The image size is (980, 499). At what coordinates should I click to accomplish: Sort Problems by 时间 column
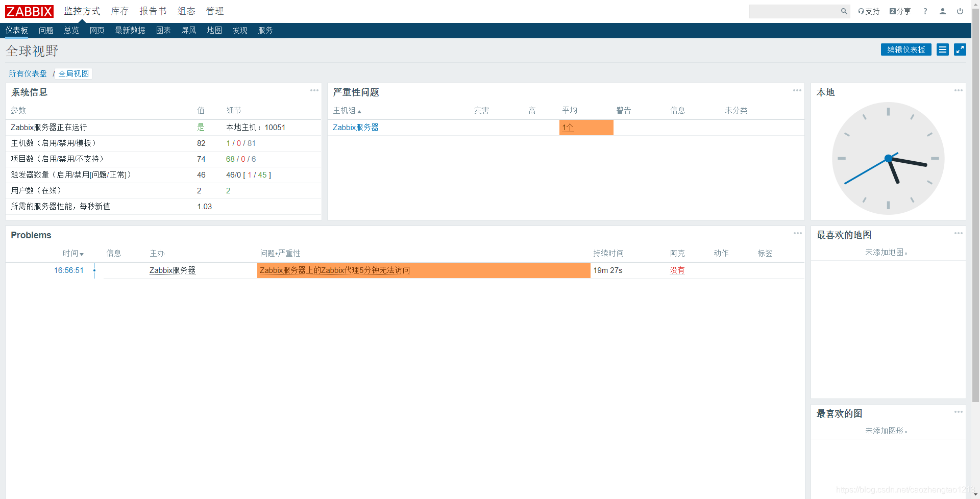pyautogui.click(x=73, y=254)
